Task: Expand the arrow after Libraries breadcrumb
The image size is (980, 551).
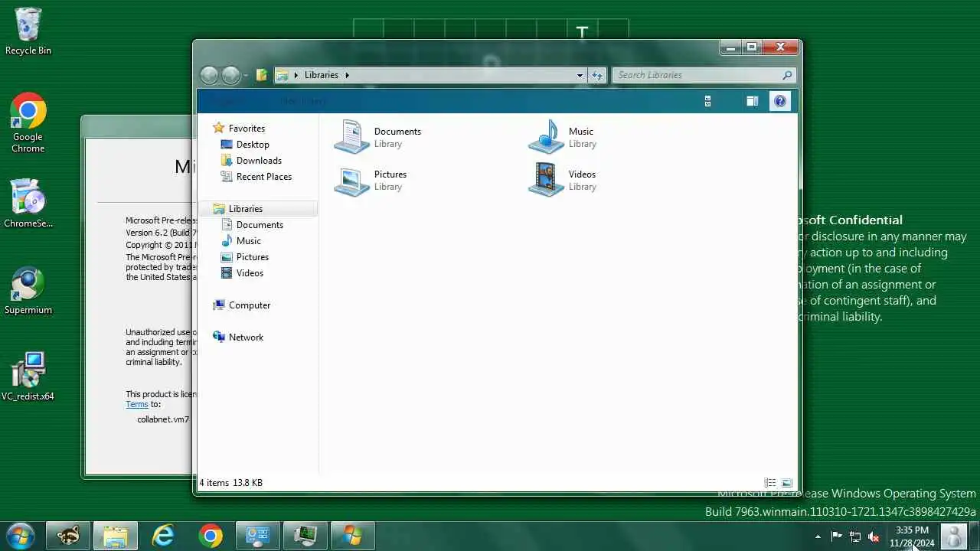Action: 347,75
